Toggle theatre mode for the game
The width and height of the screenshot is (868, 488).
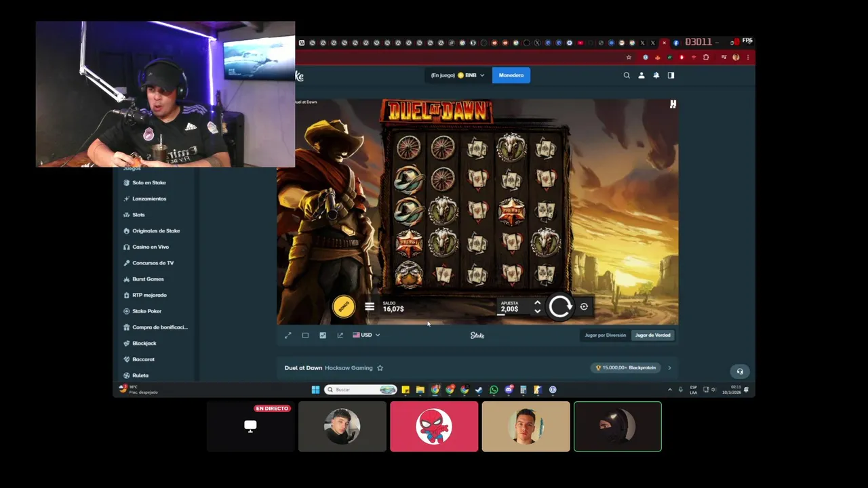pos(305,335)
